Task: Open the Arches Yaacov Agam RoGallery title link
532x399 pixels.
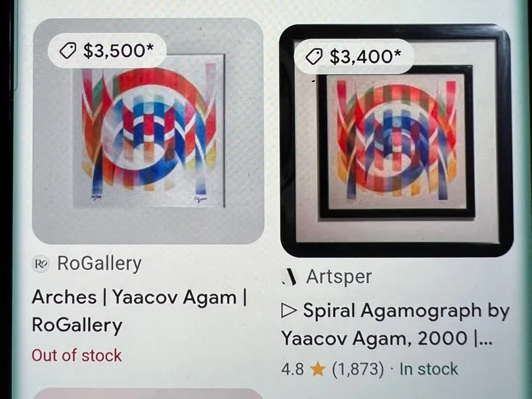Action: (x=139, y=311)
